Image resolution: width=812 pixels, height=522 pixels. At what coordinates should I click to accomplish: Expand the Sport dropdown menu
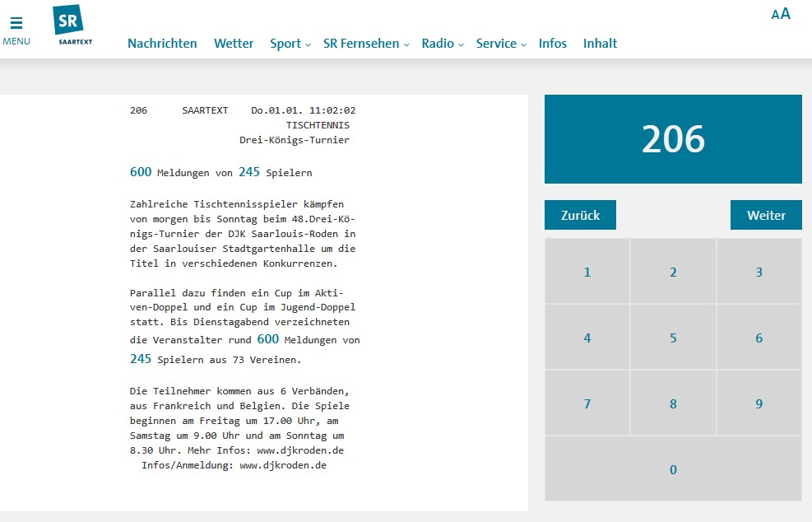click(290, 44)
